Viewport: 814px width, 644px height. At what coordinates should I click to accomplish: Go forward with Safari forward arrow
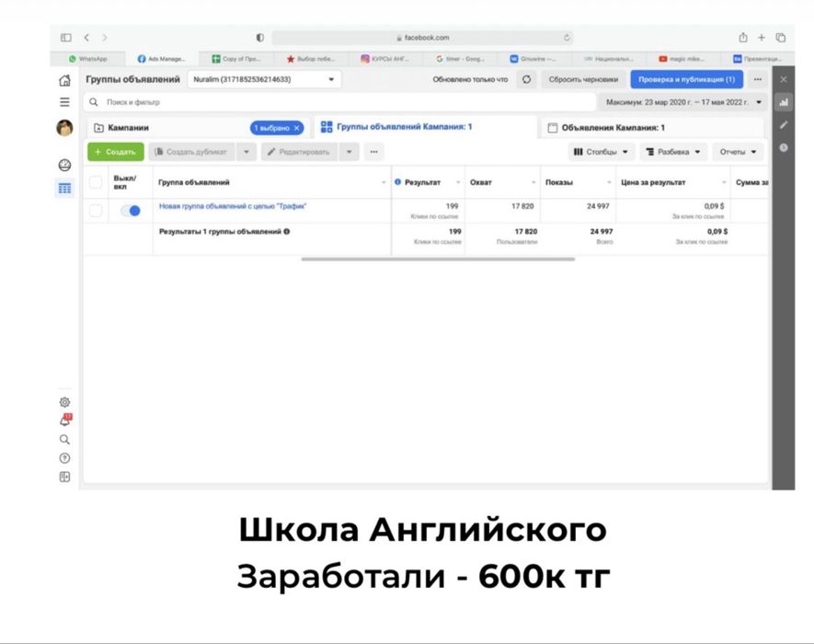point(104,38)
